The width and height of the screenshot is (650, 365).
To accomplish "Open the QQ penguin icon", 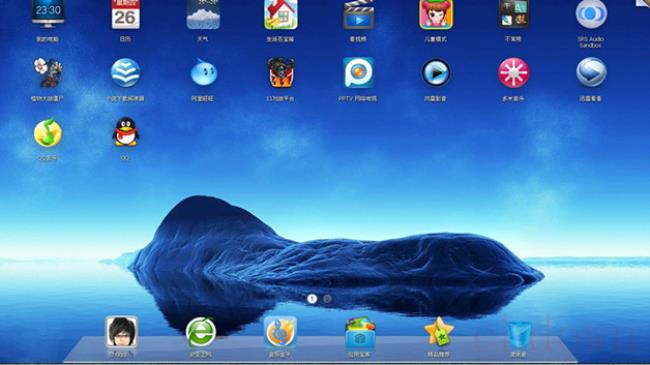I will pos(126,132).
